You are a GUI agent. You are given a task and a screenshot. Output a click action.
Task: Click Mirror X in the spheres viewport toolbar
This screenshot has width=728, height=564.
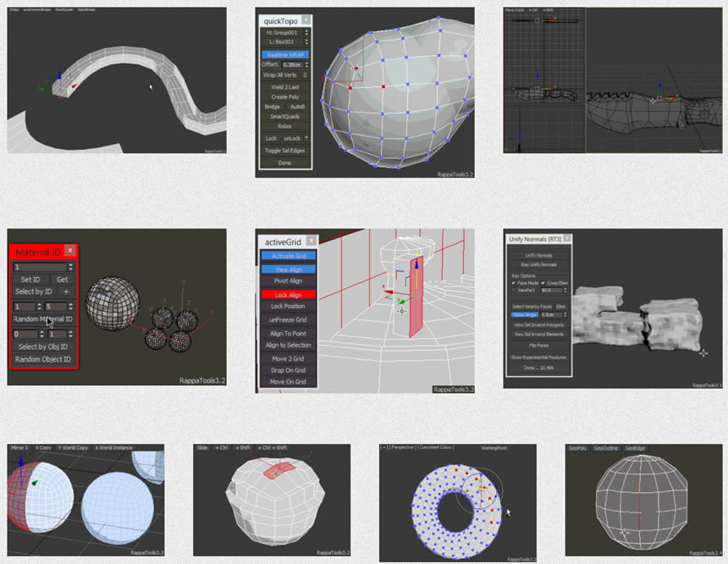pos(19,448)
